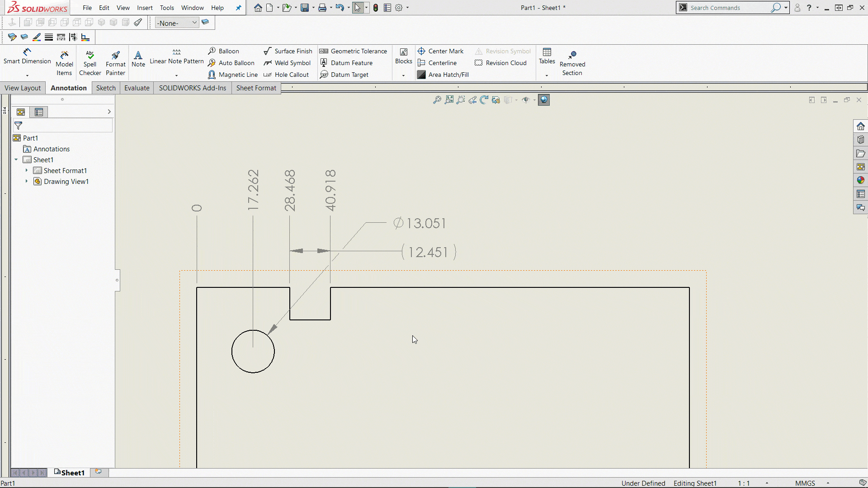Click Previous View icon in view toolbar
The height and width of the screenshot is (488, 868).
click(x=472, y=100)
